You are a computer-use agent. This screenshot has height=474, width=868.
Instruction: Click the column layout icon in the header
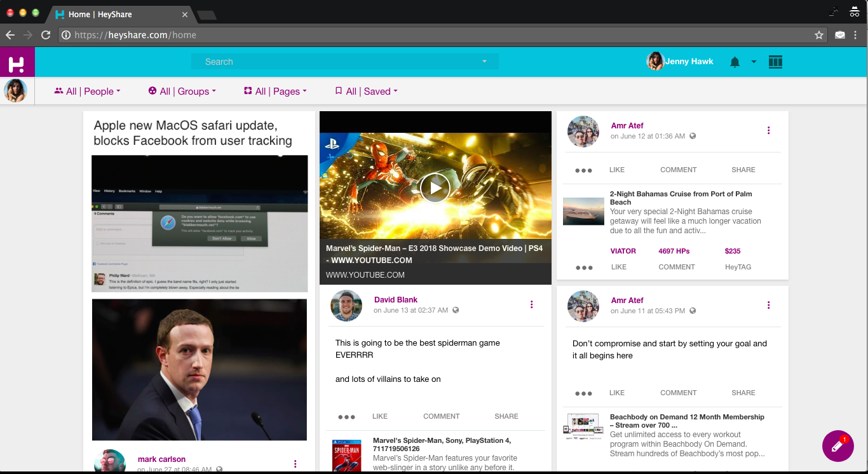pos(775,62)
